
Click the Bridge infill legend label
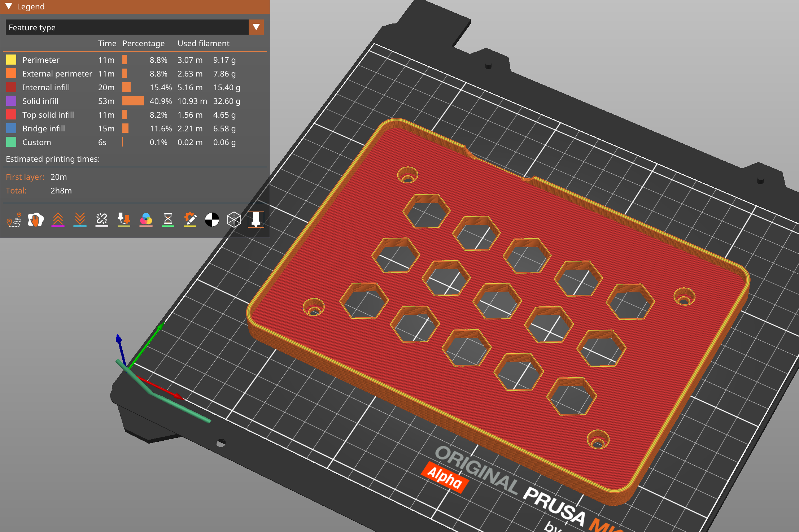pos(43,128)
